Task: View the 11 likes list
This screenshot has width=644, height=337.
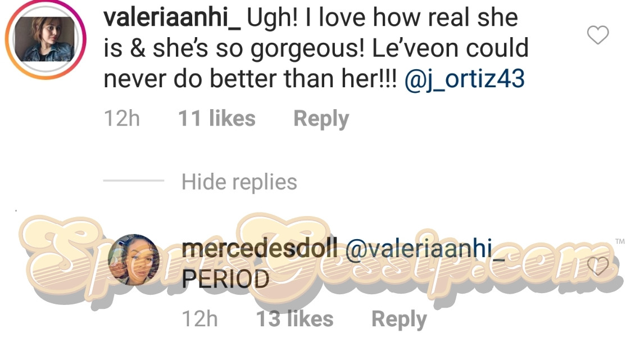Action: (216, 119)
